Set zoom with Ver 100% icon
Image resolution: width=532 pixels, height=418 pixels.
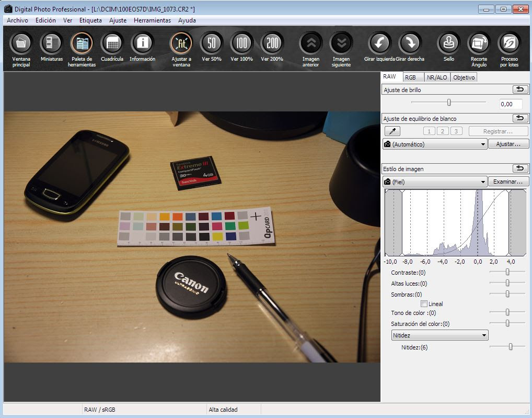241,43
